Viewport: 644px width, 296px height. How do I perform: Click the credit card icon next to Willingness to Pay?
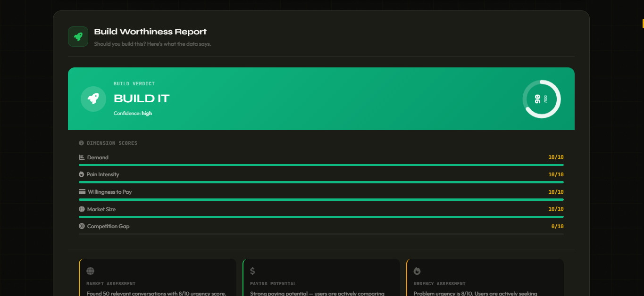[82, 192]
